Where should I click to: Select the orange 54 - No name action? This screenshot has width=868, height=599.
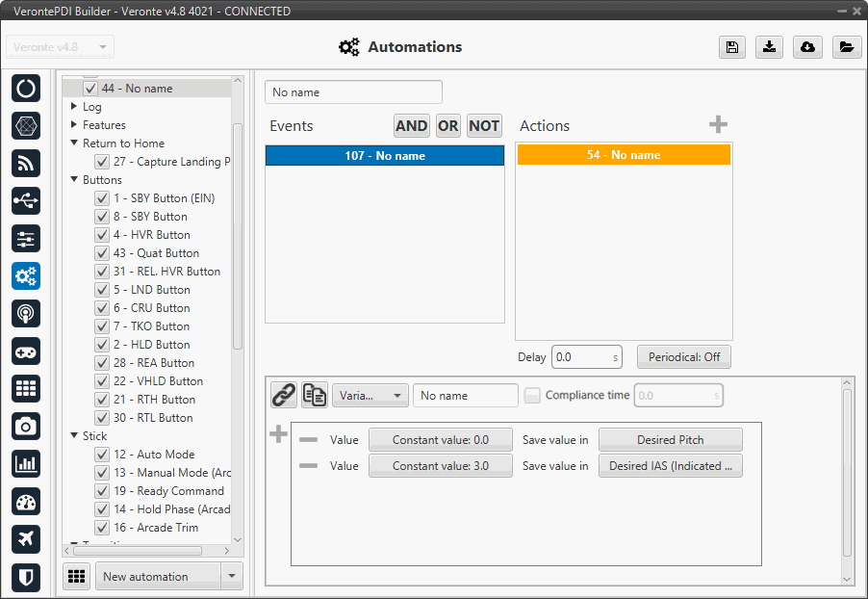pos(624,155)
